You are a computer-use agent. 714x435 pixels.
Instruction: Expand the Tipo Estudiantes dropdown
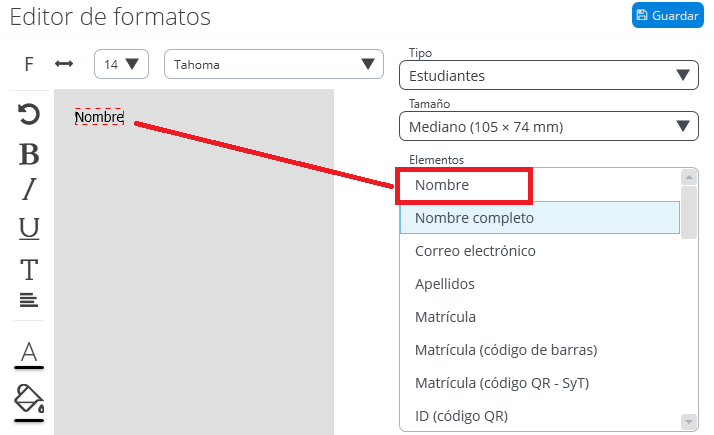[549, 75]
